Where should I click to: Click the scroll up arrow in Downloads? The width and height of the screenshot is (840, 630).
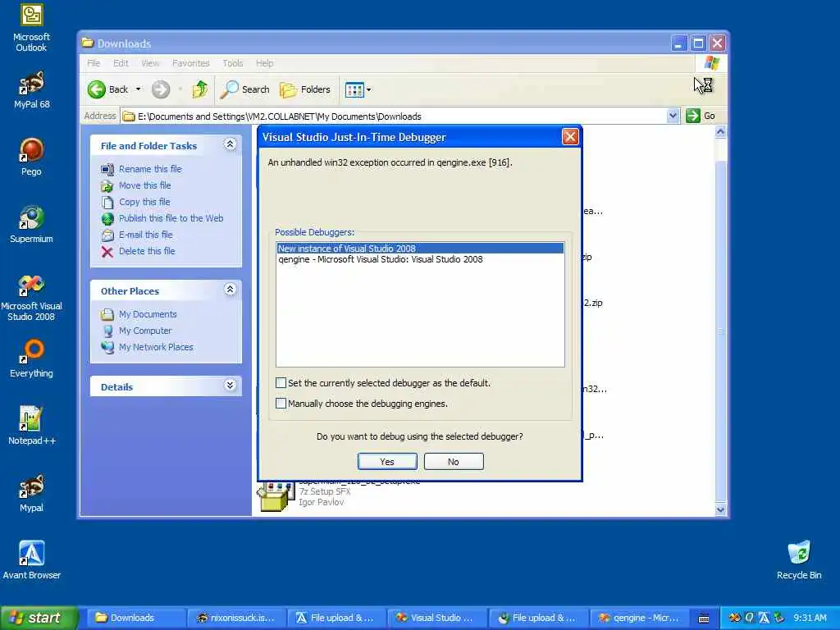pos(720,132)
